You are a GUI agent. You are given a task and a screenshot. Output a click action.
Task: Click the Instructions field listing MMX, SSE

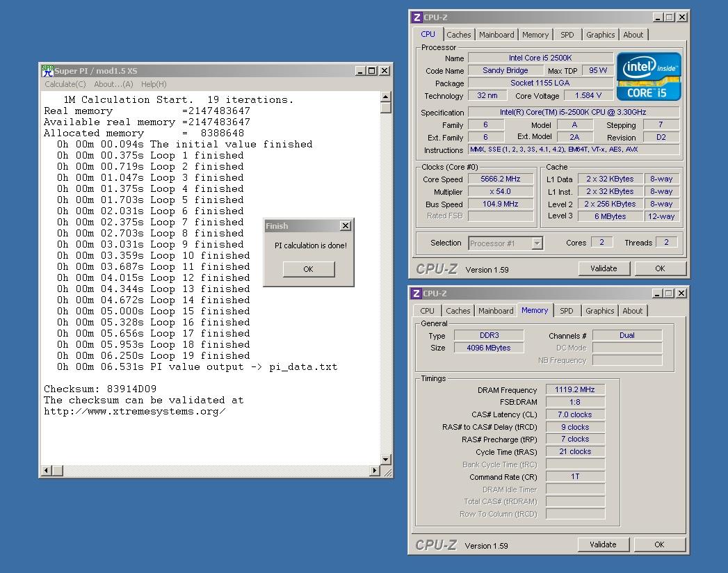(x=574, y=150)
